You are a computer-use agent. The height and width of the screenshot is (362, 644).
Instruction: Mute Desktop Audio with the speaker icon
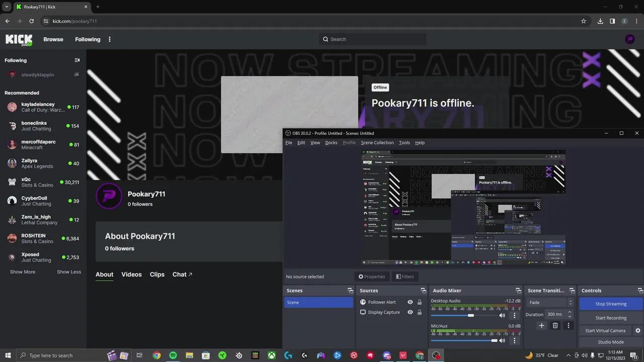click(x=502, y=315)
